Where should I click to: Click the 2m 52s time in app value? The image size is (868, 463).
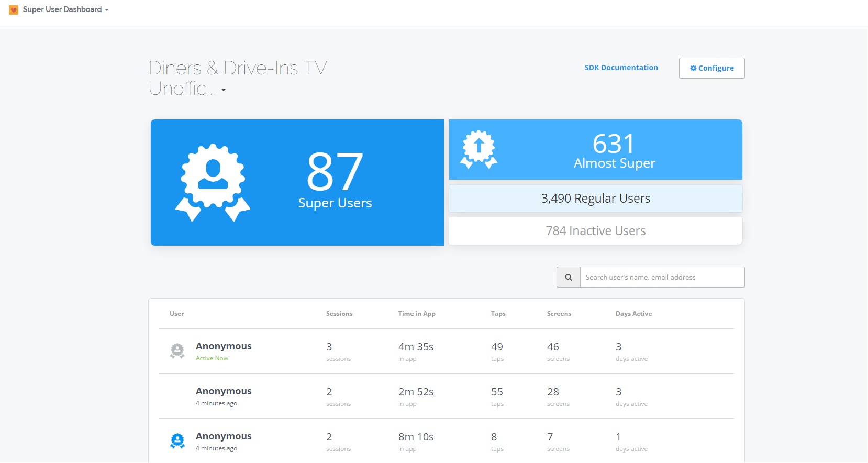416,392
